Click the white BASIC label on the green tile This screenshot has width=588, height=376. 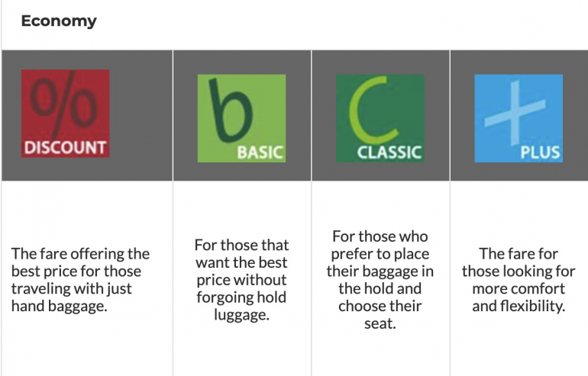click(260, 152)
